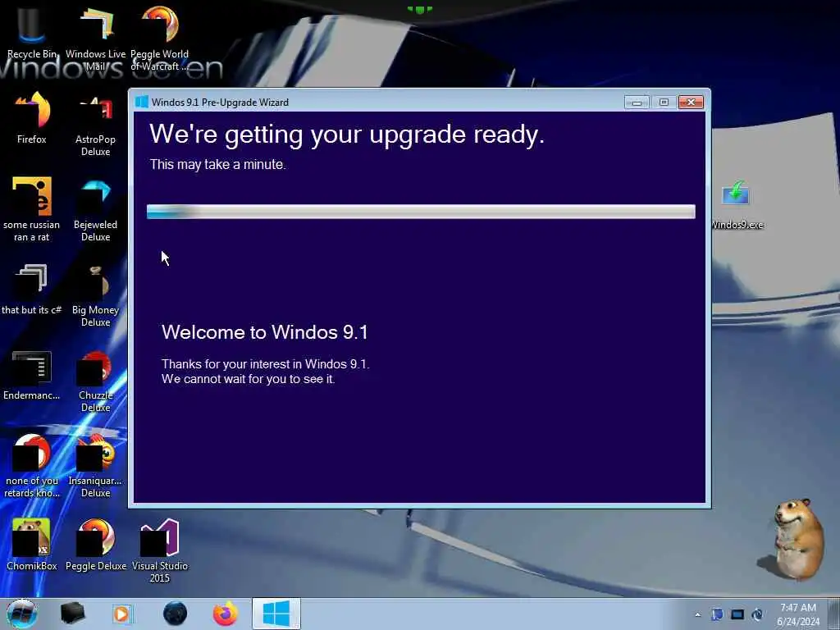The width and height of the screenshot is (840, 630).
Task: Select the Visual Studio 2015 desktop icon
Action: (x=160, y=550)
